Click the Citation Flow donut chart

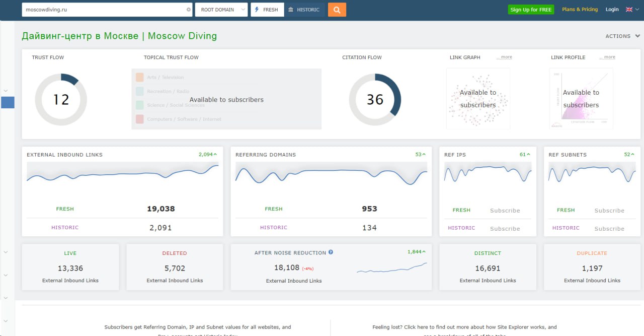(x=375, y=99)
